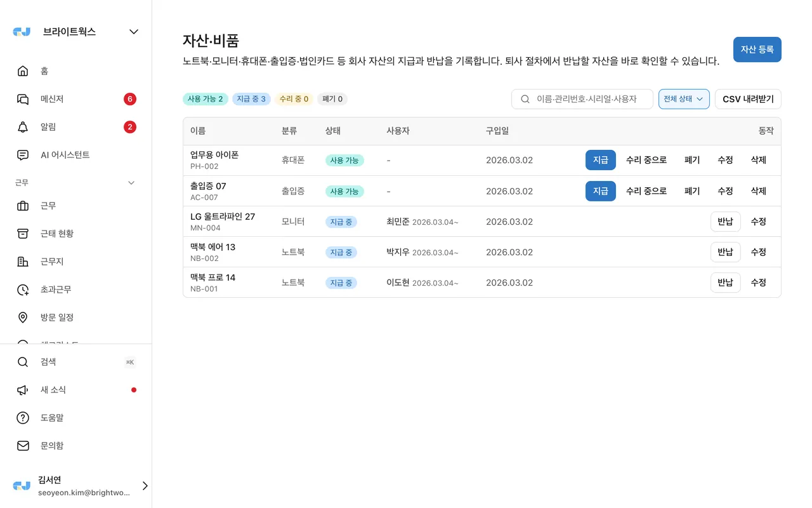Click 수정 for 맥북 프로 14

tap(759, 283)
